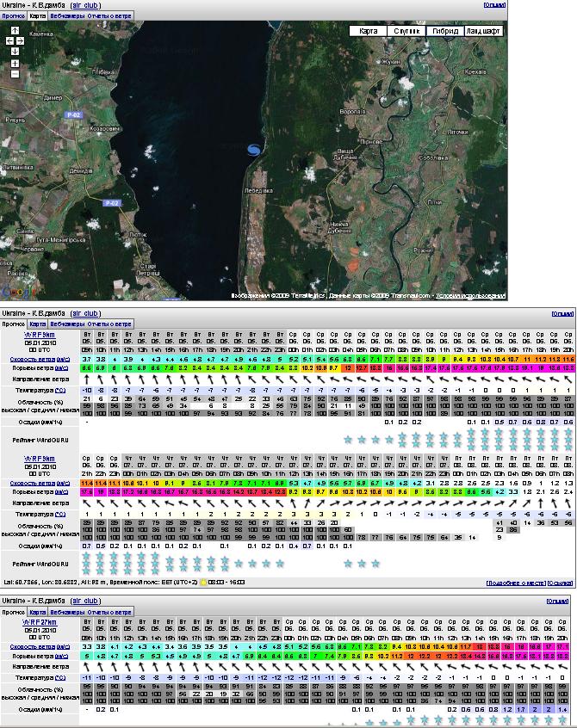This screenshot has width=577, height=728.
Task: Open the Прогноз tab above the map
Action: coord(13,15)
